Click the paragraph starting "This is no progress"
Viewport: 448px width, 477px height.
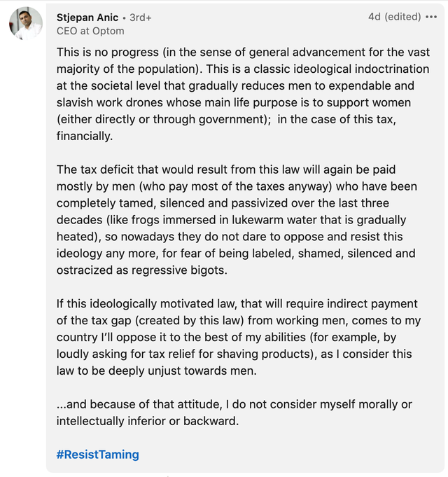tap(243, 94)
